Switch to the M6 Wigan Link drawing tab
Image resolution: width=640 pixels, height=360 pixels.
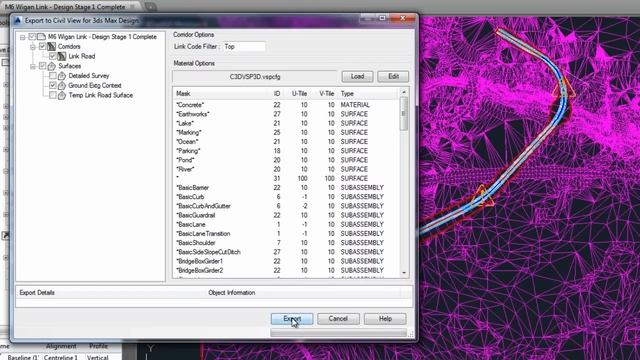69,7
